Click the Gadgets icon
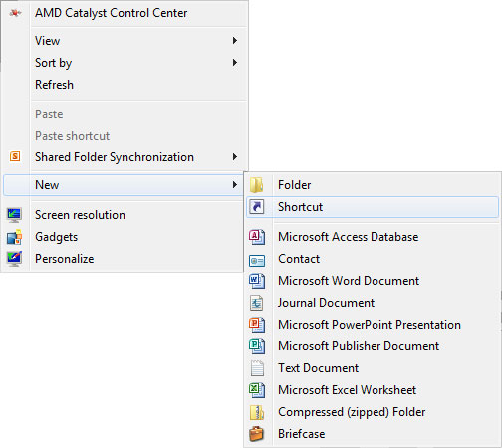The image size is (502, 448). tap(14, 237)
